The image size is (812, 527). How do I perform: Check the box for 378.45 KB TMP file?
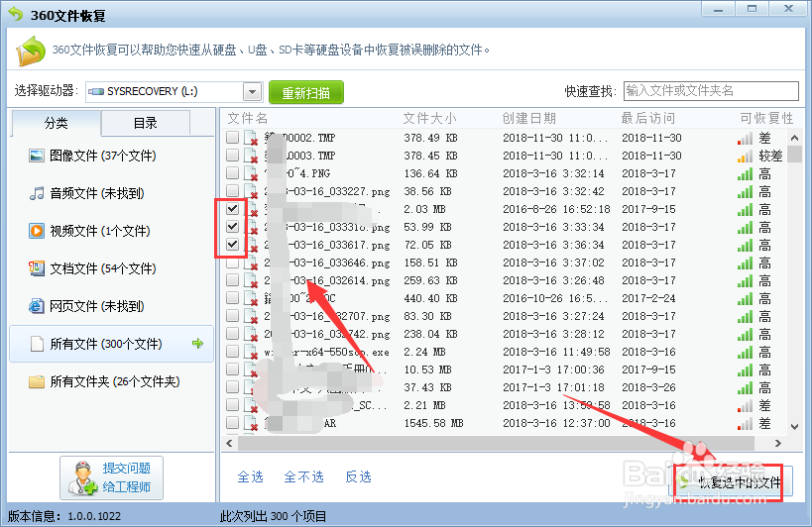click(x=233, y=156)
